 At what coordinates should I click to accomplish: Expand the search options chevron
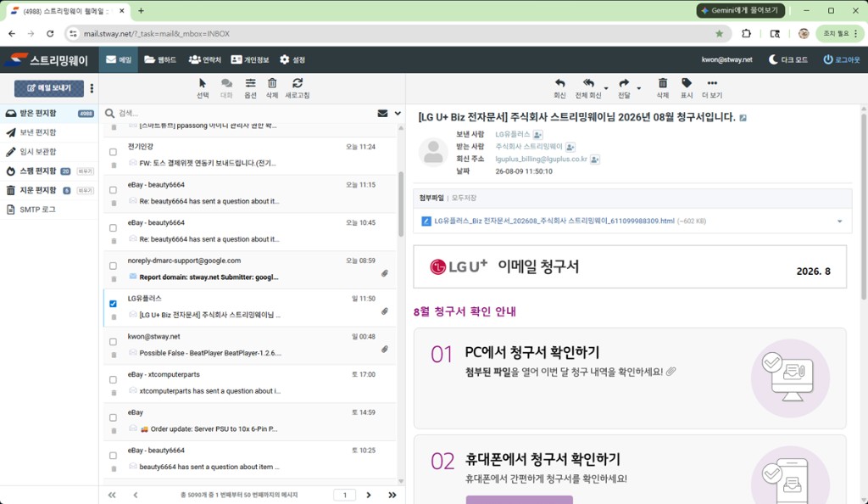(x=398, y=113)
